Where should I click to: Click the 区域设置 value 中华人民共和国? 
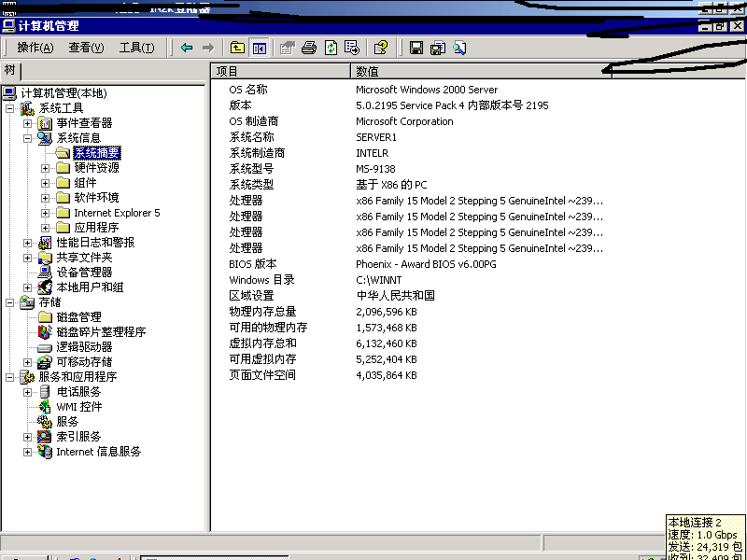395,296
